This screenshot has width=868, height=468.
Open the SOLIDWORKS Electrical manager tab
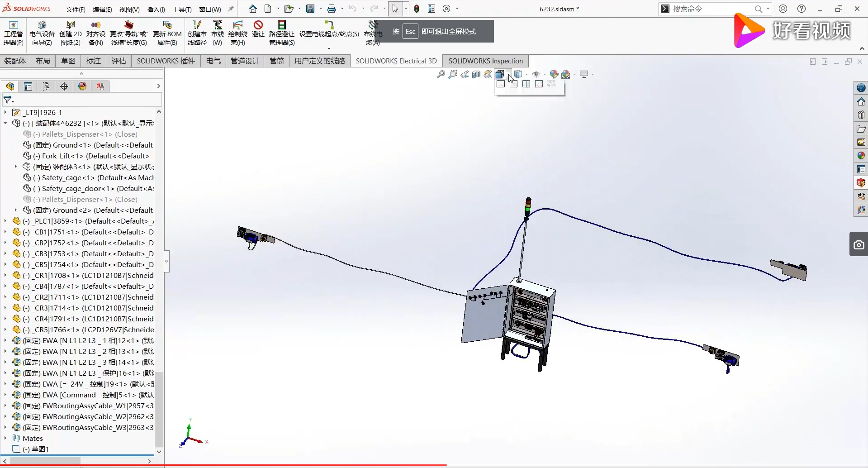[100, 86]
